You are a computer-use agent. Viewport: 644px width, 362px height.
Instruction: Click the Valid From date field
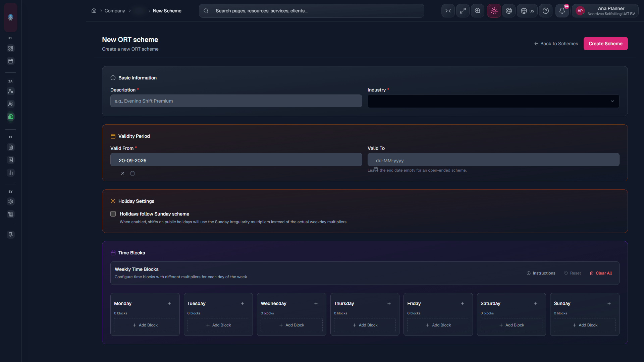[x=236, y=160]
